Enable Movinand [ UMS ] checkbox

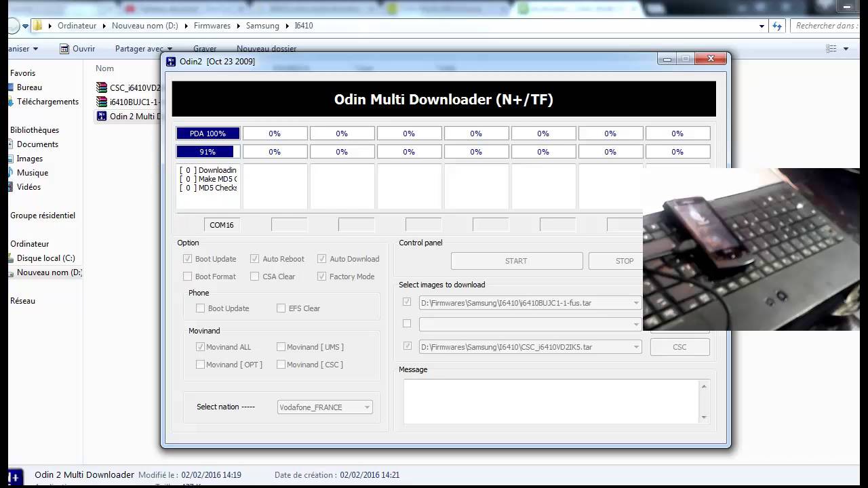[x=281, y=347]
